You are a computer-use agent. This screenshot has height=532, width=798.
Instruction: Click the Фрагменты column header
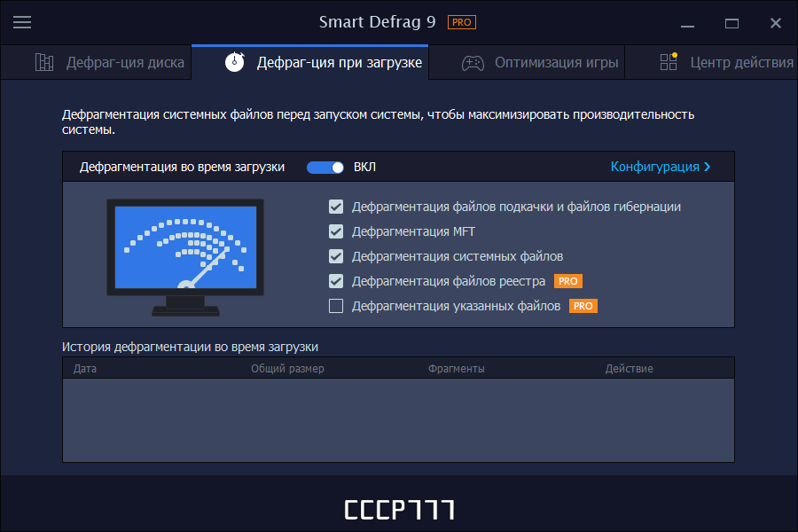[457, 369]
